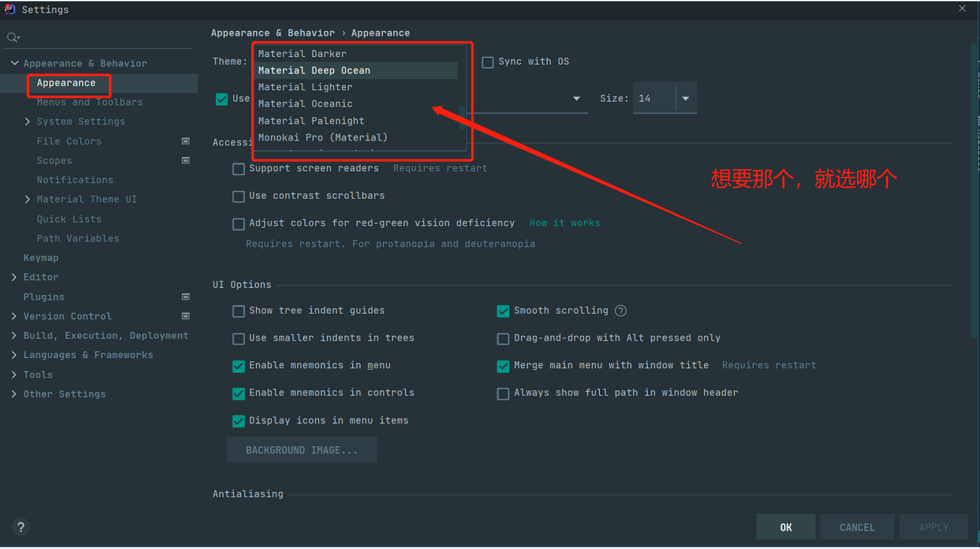
Task: Click the search magnifier icon in settings
Action: [x=13, y=38]
